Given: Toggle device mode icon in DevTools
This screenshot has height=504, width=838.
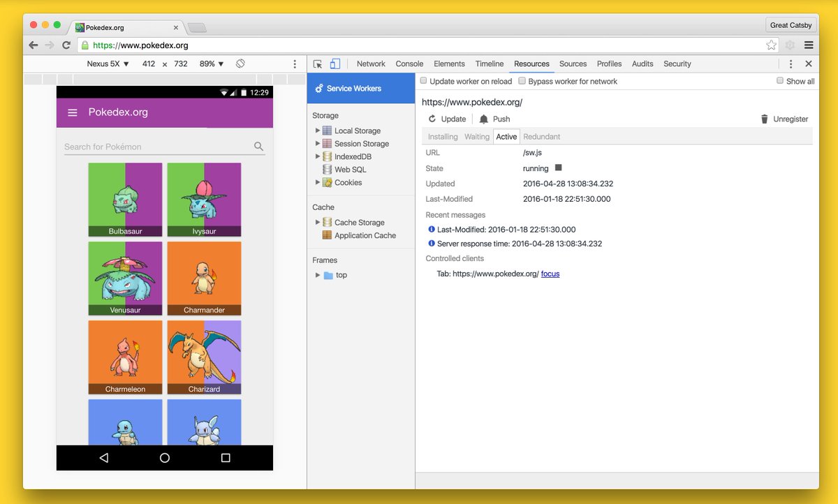Looking at the screenshot, I should [x=335, y=64].
